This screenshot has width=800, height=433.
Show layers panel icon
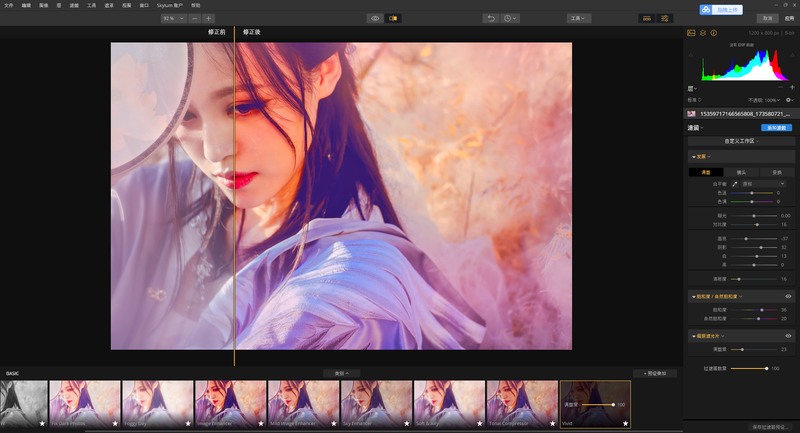[x=703, y=33]
